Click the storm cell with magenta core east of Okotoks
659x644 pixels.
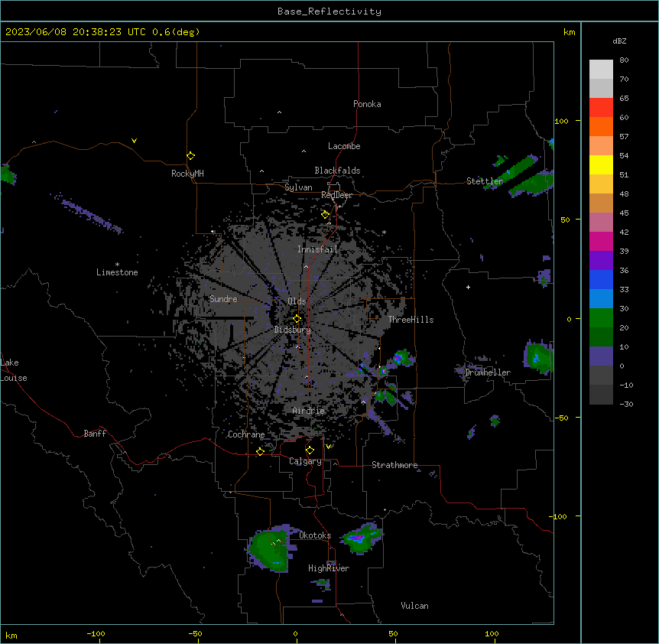tap(362, 538)
